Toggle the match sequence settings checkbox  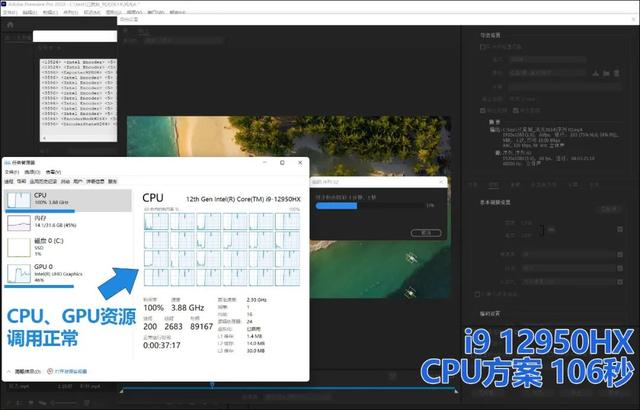pos(482,47)
